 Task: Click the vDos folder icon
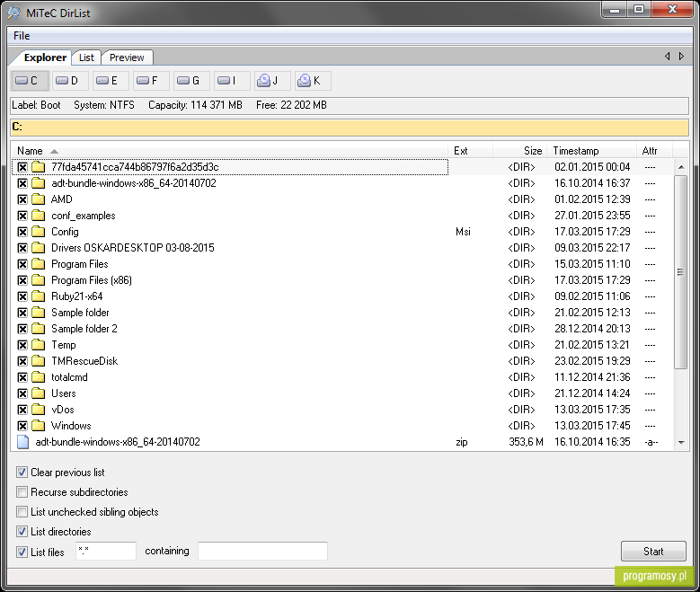coord(39,410)
